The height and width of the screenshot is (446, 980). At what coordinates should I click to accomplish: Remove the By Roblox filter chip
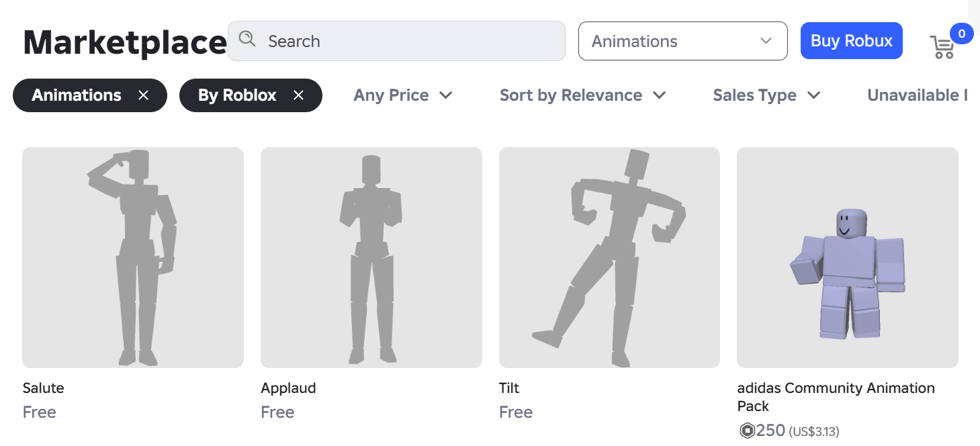[x=299, y=95]
